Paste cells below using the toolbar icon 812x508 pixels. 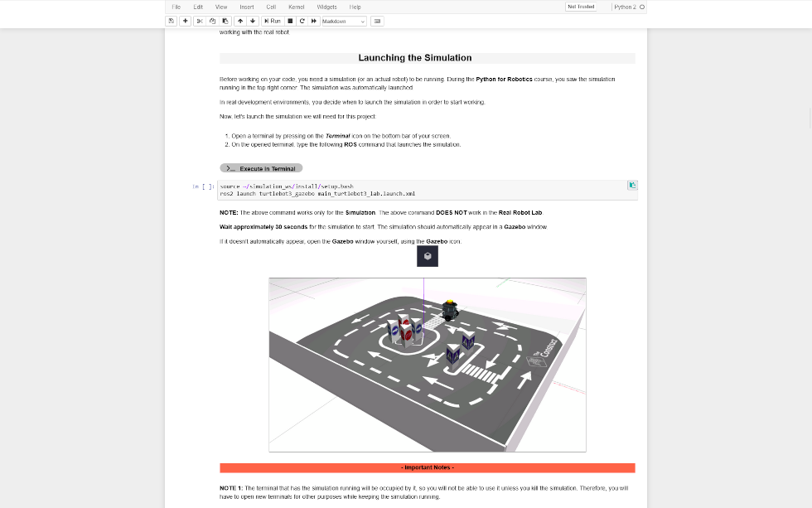coord(225,21)
